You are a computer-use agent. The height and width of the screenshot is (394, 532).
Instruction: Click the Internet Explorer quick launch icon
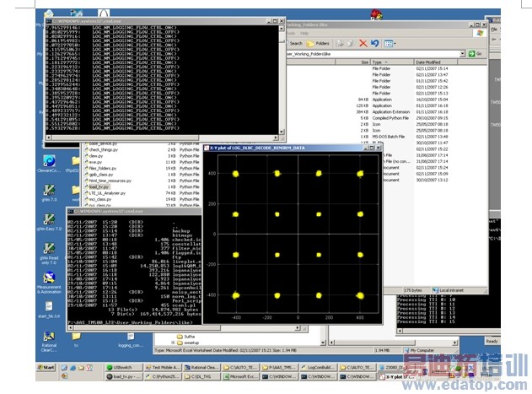click(73, 368)
